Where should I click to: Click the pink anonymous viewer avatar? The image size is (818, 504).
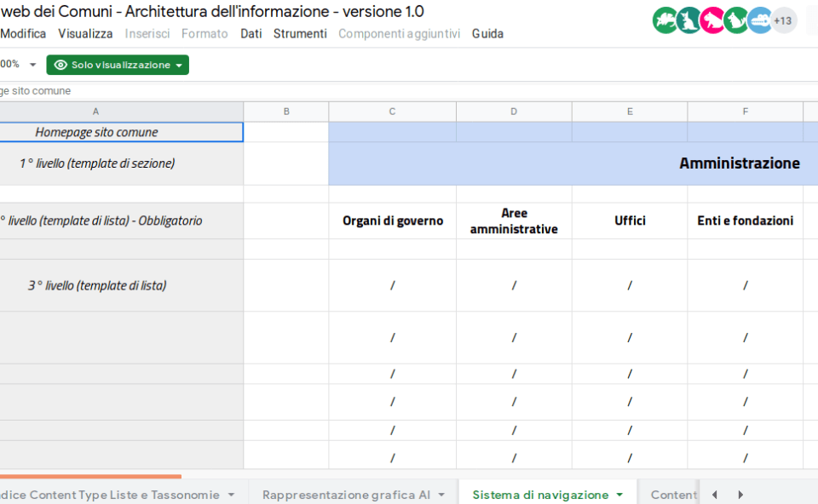click(x=712, y=20)
